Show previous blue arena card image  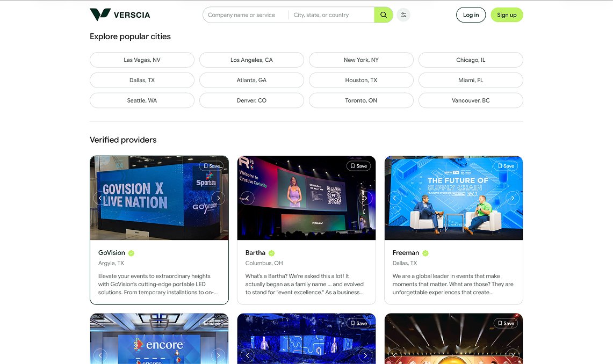[248, 355]
